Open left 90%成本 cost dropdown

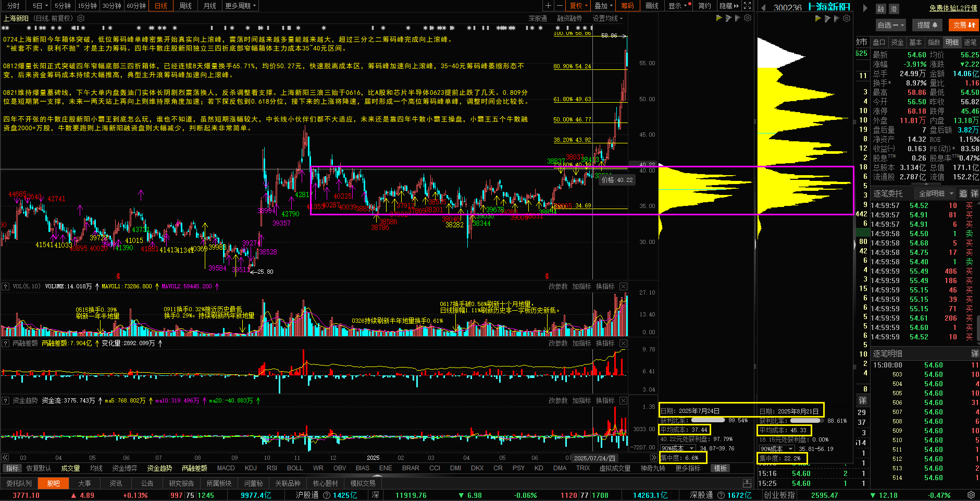pyautogui.click(x=677, y=448)
